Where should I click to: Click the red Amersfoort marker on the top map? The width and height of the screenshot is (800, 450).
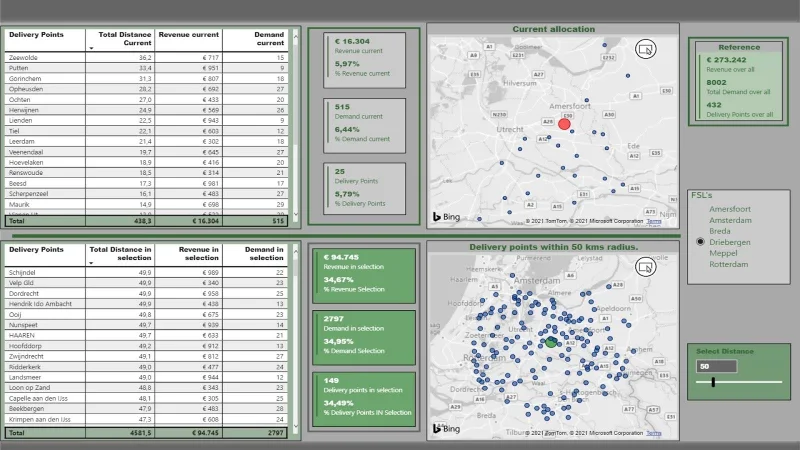pos(564,124)
